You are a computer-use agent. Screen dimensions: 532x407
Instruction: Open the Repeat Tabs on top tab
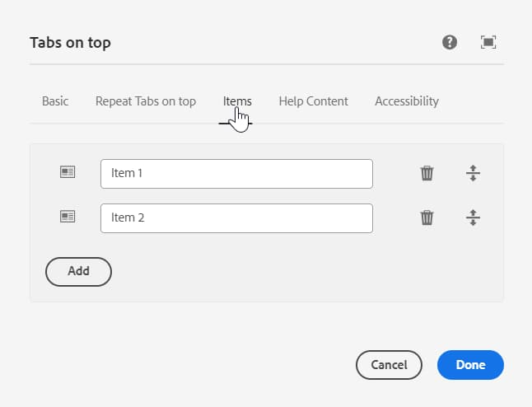coord(146,101)
